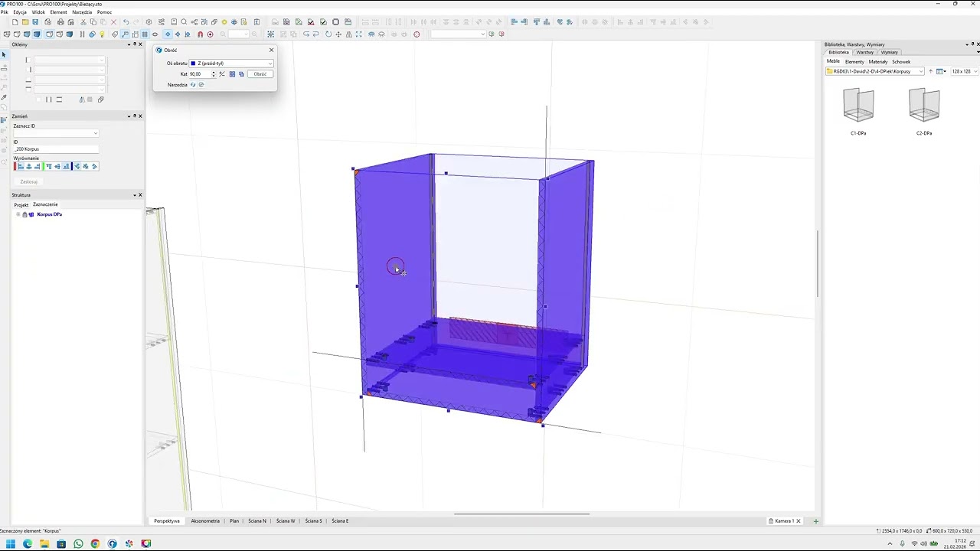Click the lock icon beside Korpus DPa
Viewport: 980px width, 551px height.
point(24,214)
